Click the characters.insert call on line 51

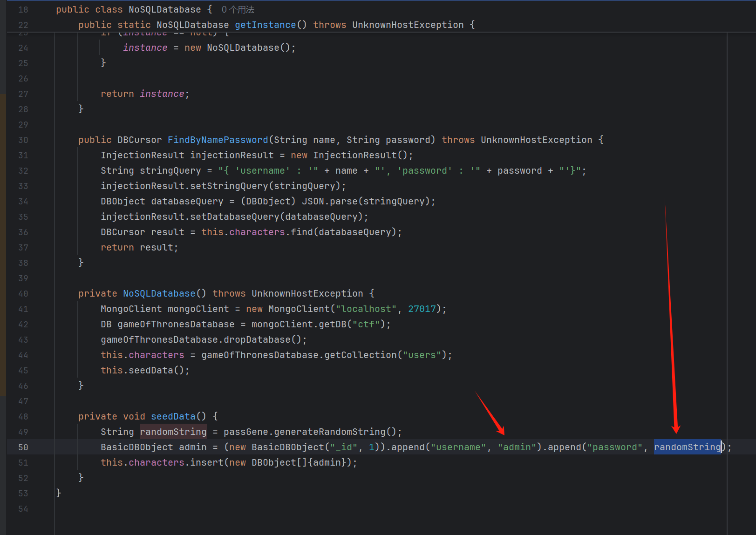point(176,463)
